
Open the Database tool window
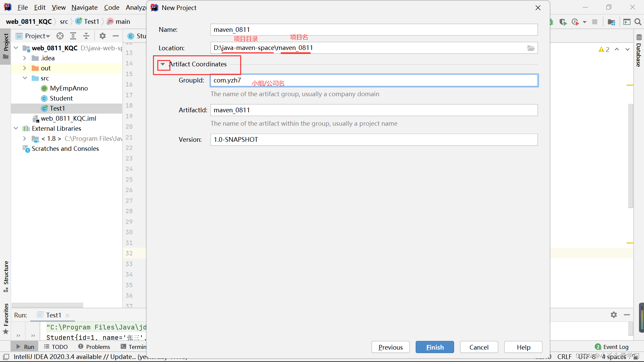(x=639, y=50)
